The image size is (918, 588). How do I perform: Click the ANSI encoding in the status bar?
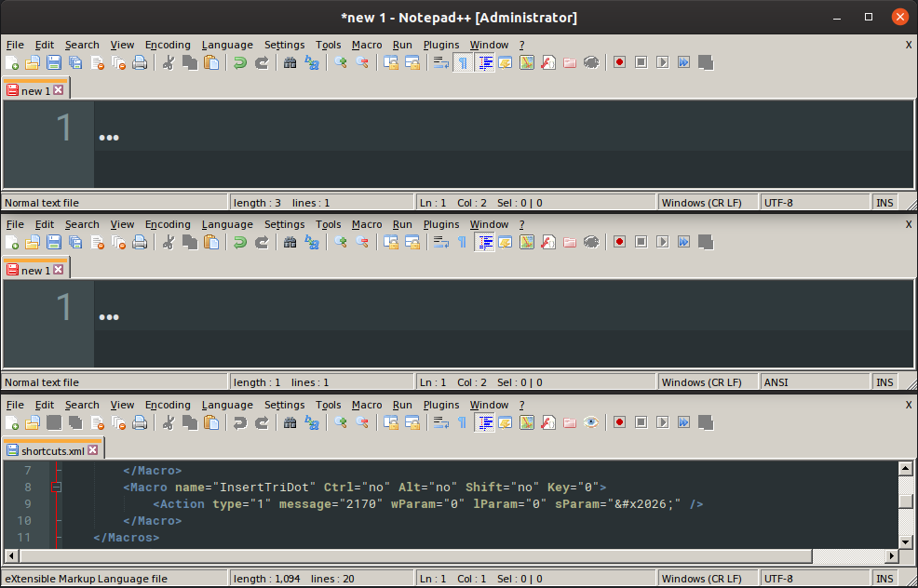tap(776, 382)
